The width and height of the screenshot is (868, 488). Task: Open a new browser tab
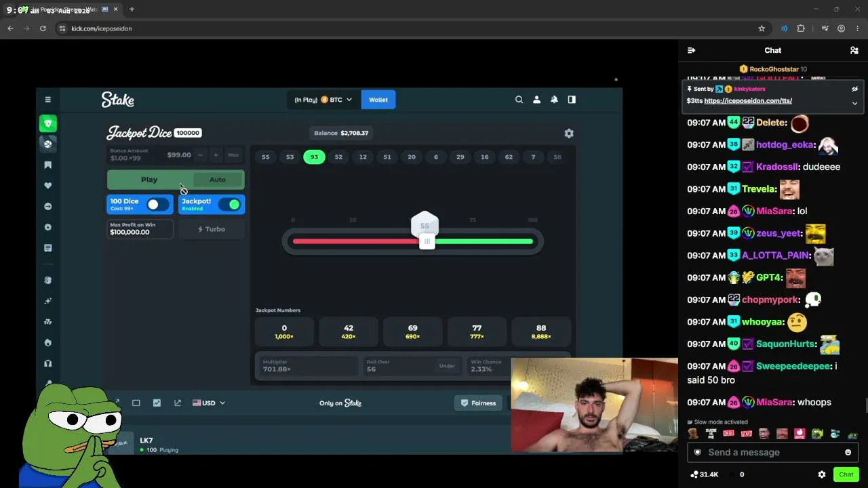coord(132,9)
